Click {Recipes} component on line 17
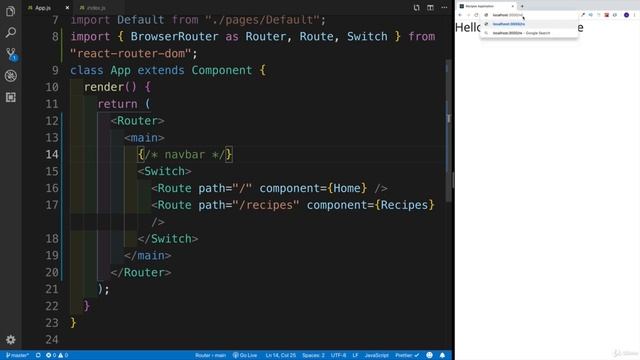Screen dimensions: 640x360 tap(404, 204)
